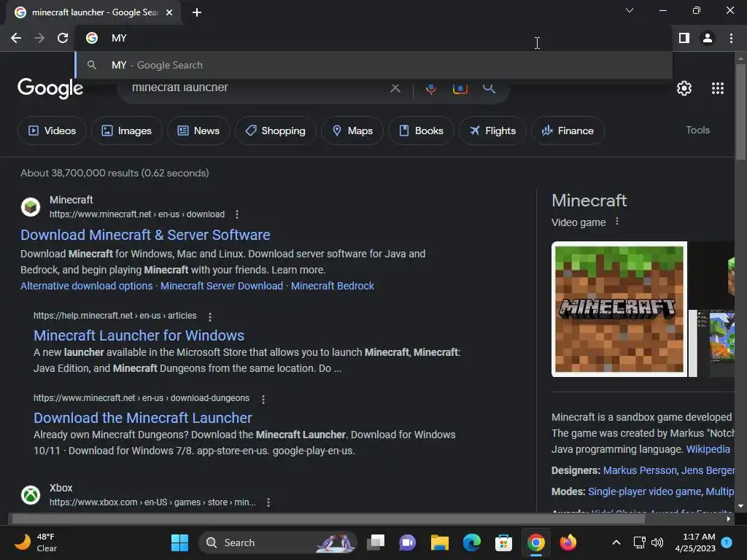Image resolution: width=747 pixels, height=560 pixels.
Task: Open more options for Minecraft knowledge panel
Action: pos(617,222)
